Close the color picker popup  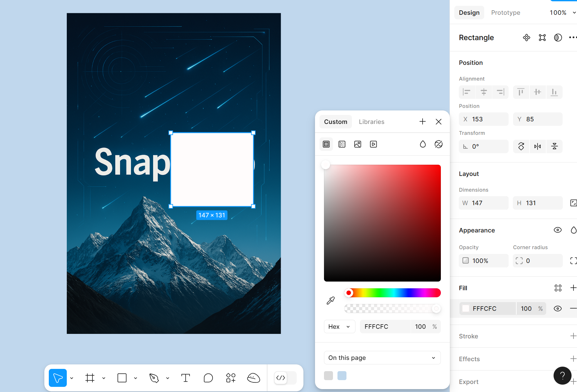[439, 122]
